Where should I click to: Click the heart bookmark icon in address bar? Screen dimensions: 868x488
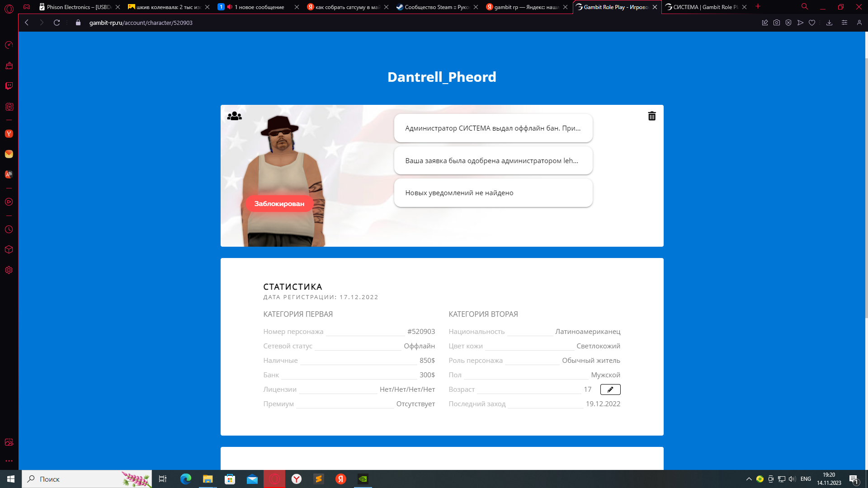pyautogui.click(x=812, y=23)
